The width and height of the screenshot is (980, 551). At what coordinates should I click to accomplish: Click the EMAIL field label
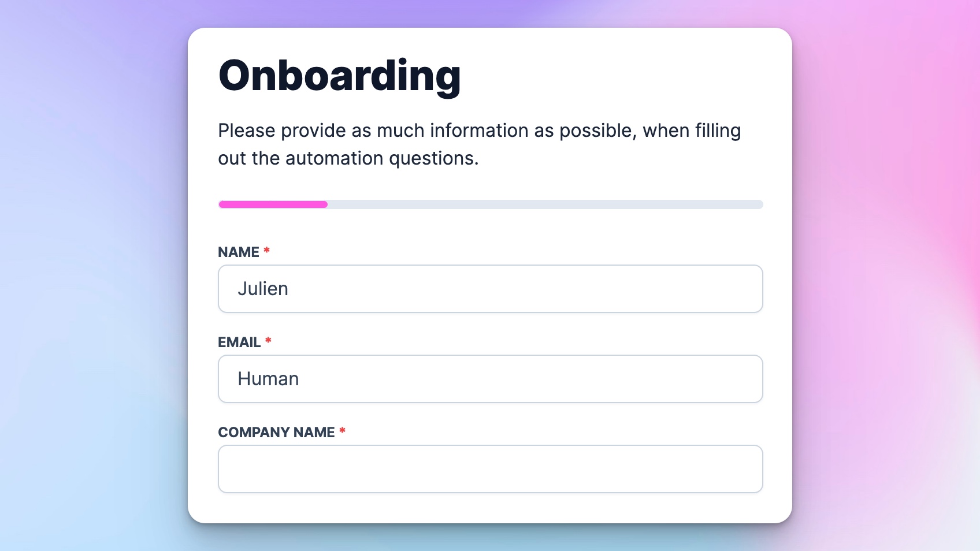click(x=239, y=342)
